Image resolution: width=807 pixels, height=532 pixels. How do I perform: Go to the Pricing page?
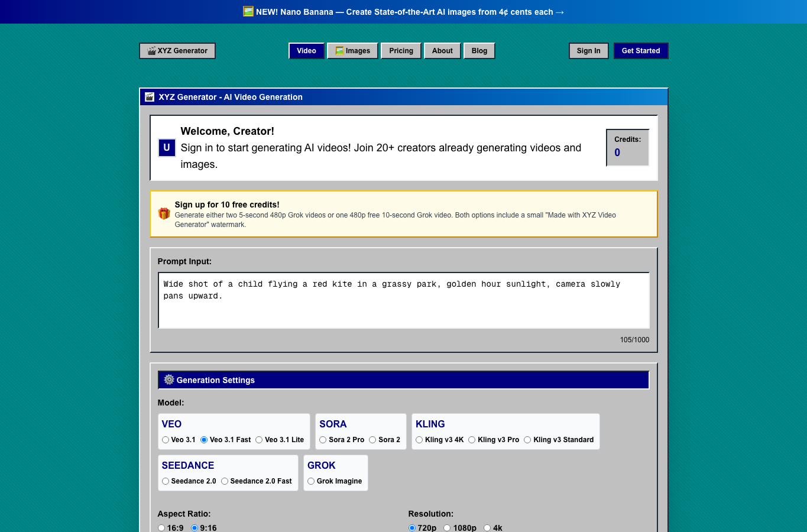point(401,51)
